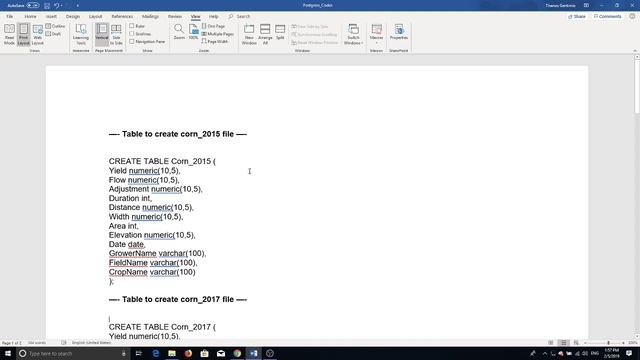Switch to Web Layout view
The height and width of the screenshot is (360, 640).
pyautogui.click(x=38, y=34)
